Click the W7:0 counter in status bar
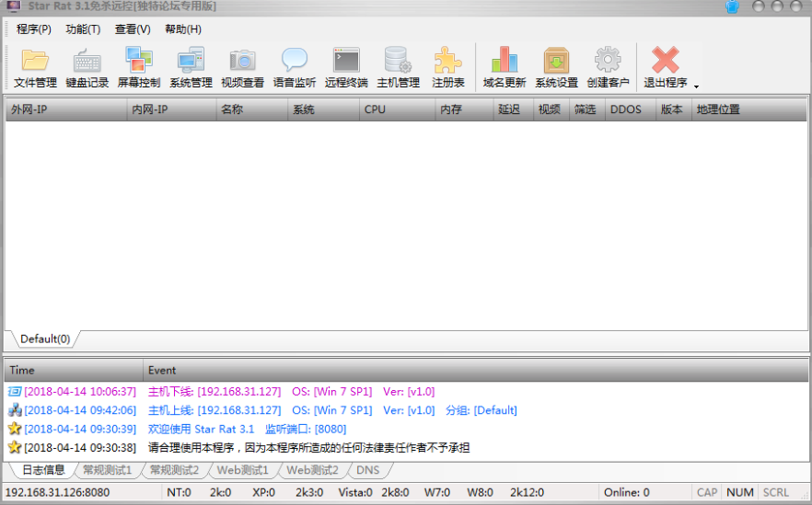 point(437,492)
